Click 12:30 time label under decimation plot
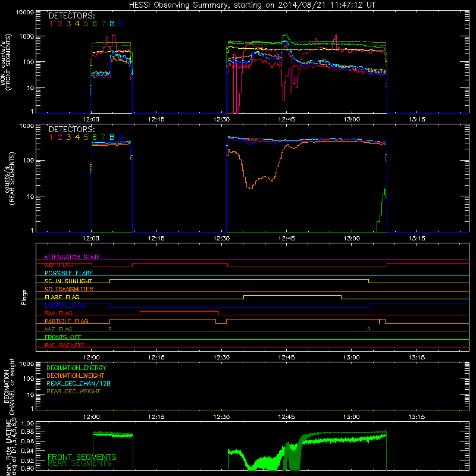The image size is (476, 476). point(221,417)
